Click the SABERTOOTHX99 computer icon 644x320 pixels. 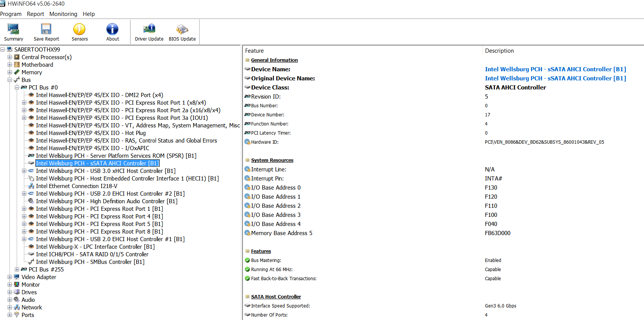pyautogui.click(x=9, y=50)
